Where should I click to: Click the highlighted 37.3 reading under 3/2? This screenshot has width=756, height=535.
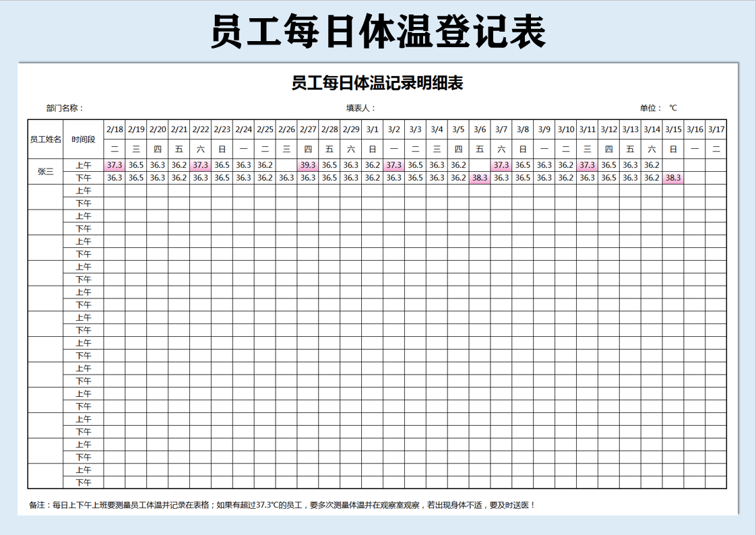tap(393, 164)
